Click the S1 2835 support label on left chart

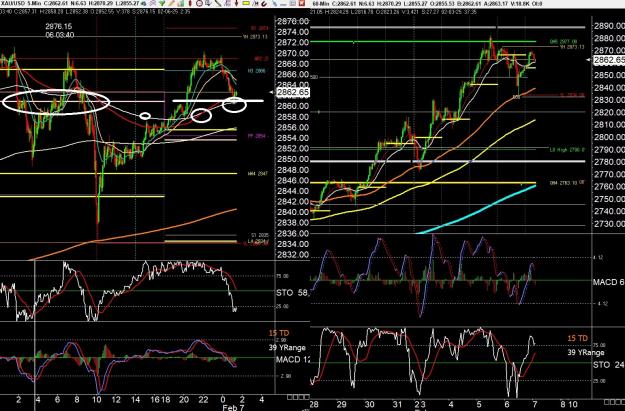[259, 235]
